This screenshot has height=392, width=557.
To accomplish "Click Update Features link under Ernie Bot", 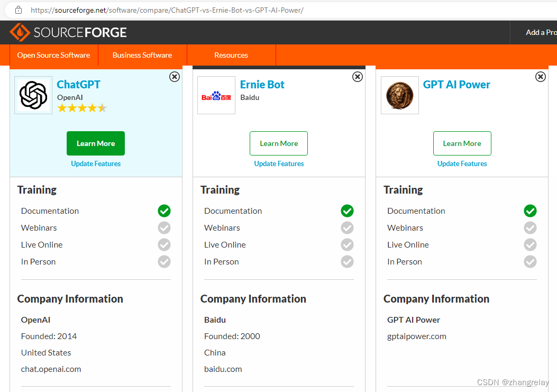I will [x=279, y=163].
